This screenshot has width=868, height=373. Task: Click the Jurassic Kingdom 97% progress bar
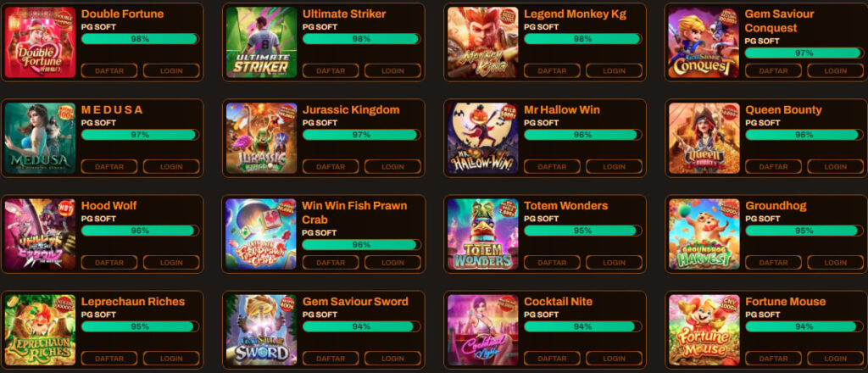pos(361,135)
